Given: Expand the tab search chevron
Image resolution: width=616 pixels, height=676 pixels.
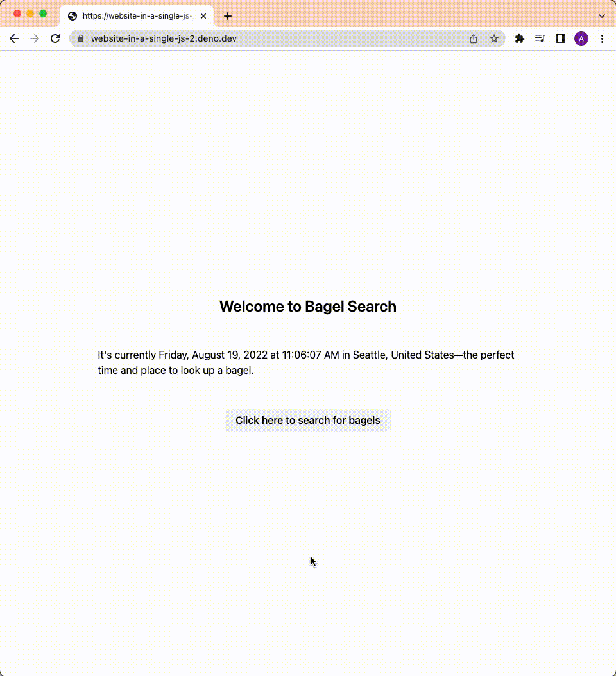Looking at the screenshot, I should click(x=602, y=16).
